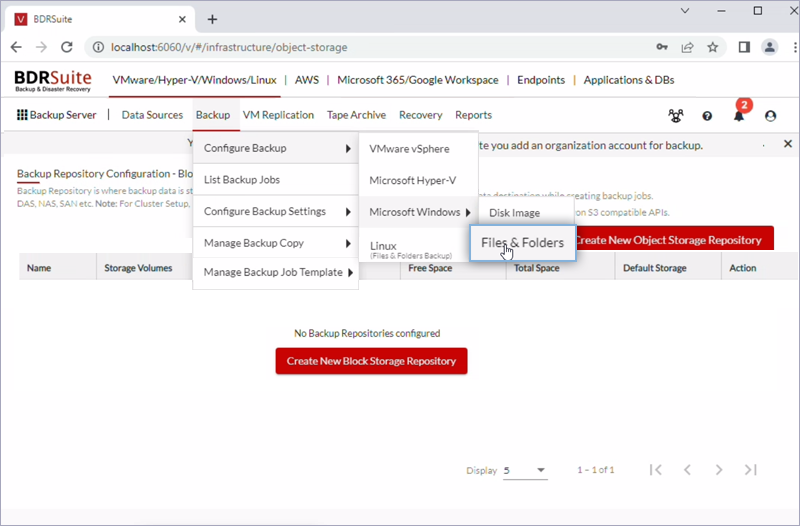Click Backup Server label

point(63,115)
